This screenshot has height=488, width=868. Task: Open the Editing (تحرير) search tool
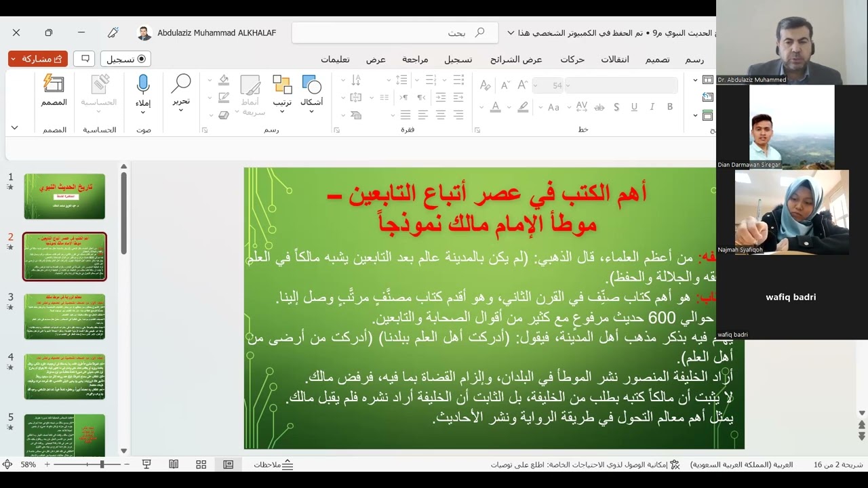point(180,91)
